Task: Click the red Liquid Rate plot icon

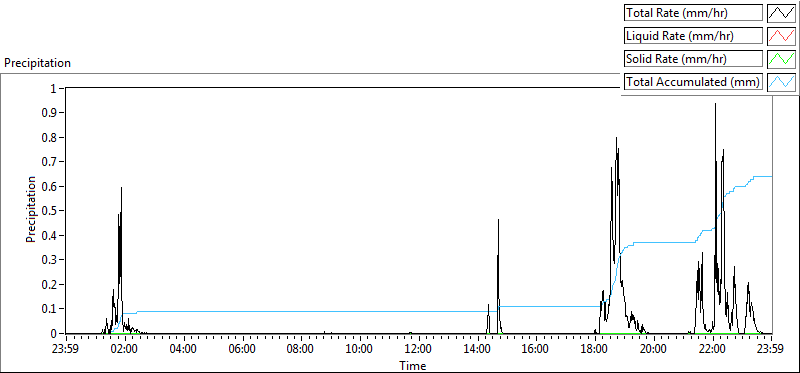Action: [782, 36]
